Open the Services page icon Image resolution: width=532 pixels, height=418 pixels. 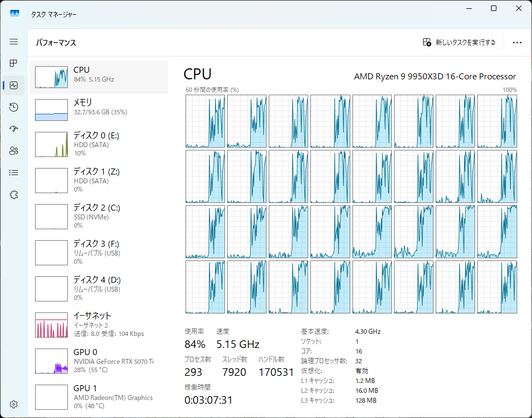pyautogui.click(x=14, y=195)
